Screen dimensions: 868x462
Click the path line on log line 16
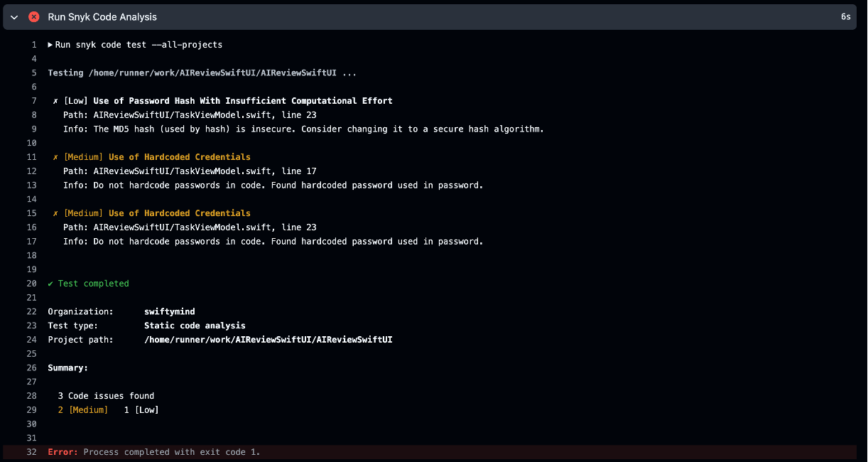coord(190,227)
